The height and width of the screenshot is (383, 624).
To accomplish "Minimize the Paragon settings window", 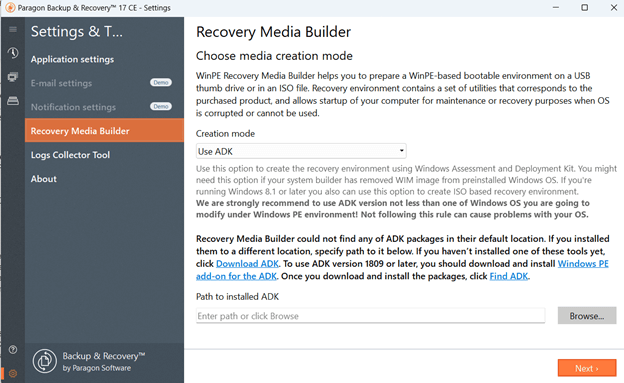I will [x=556, y=8].
